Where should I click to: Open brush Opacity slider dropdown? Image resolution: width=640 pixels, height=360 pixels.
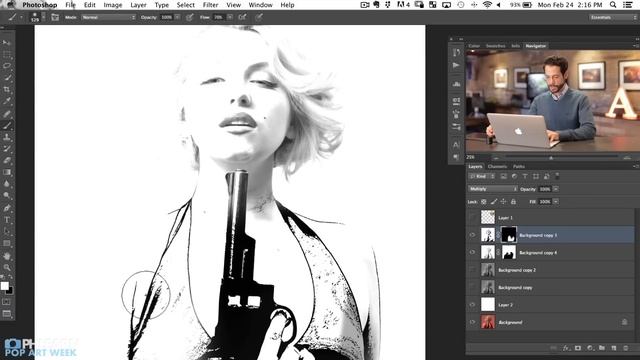point(178,18)
